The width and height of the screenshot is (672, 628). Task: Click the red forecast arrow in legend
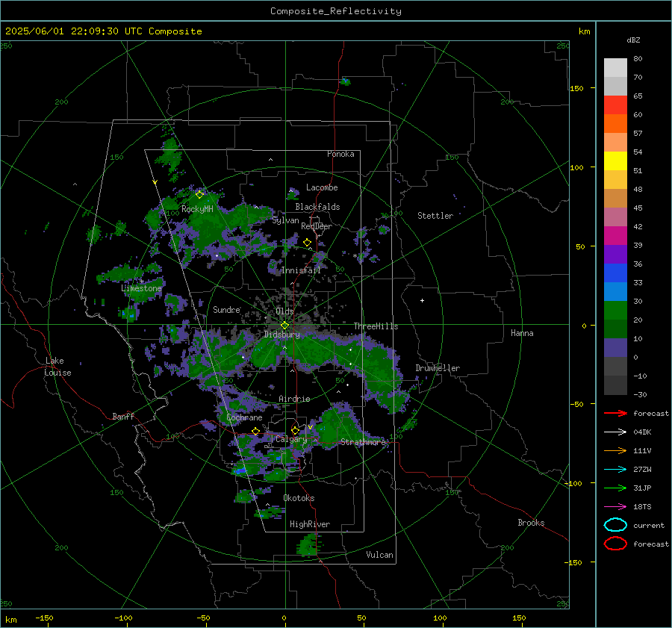click(x=615, y=413)
